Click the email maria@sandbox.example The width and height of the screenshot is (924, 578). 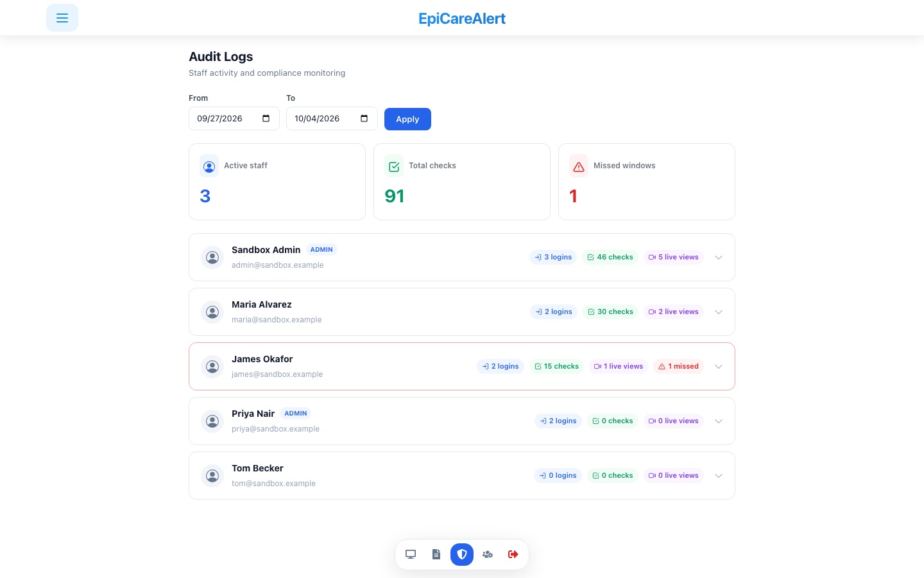click(277, 320)
